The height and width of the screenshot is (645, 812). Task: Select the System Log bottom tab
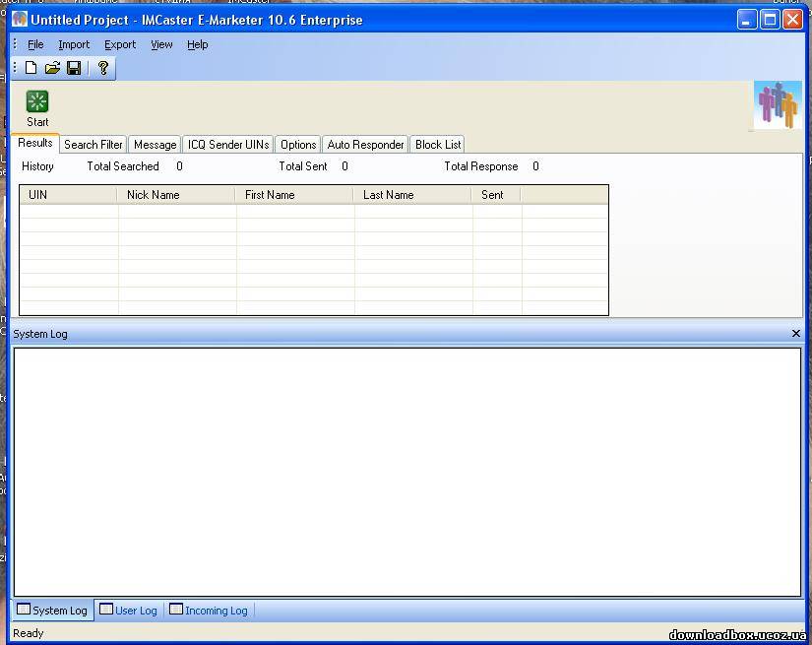52,611
